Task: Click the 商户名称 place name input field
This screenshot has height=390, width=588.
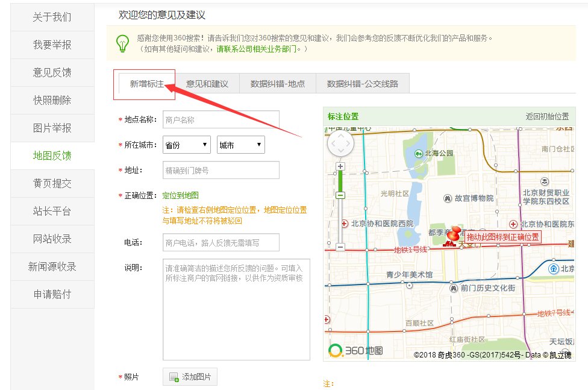Action: (220, 120)
